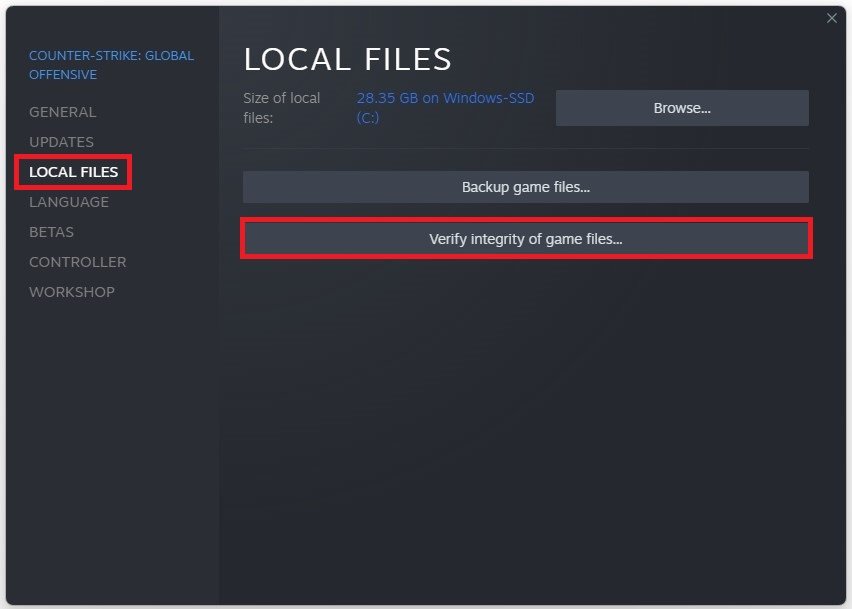Select the Local Files tab
852x609 pixels.
click(x=73, y=172)
